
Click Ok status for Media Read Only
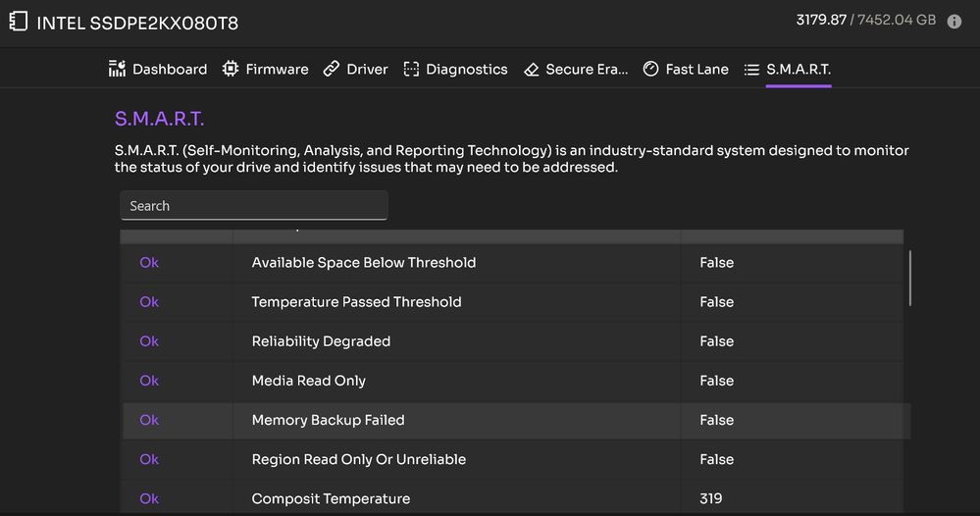(x=149, y=381)
